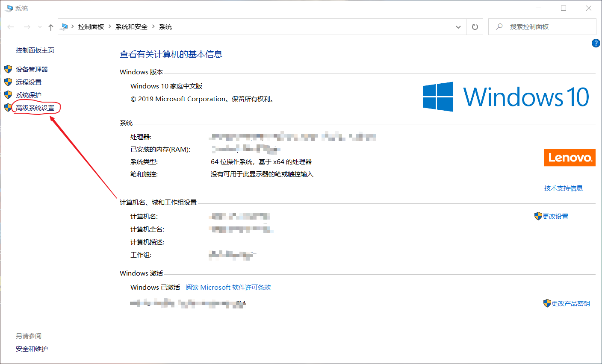Click the 系统 window title icon
The height and width of the screenshot is (364, 602).
(9, 9)
